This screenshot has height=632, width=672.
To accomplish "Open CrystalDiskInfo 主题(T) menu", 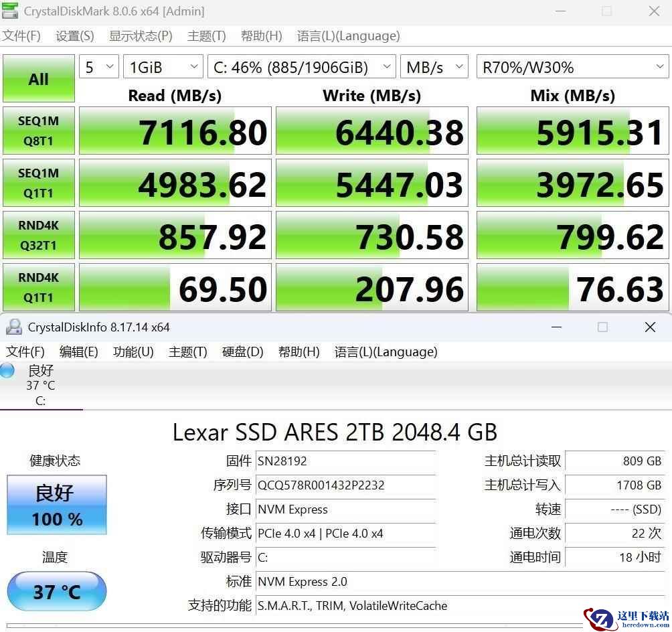I will tap(187, 352).
